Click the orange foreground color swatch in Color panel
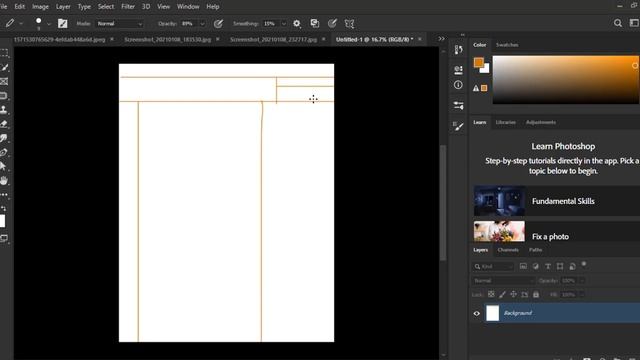This screenshot has width=640, height=360. [x=478, y=62]
